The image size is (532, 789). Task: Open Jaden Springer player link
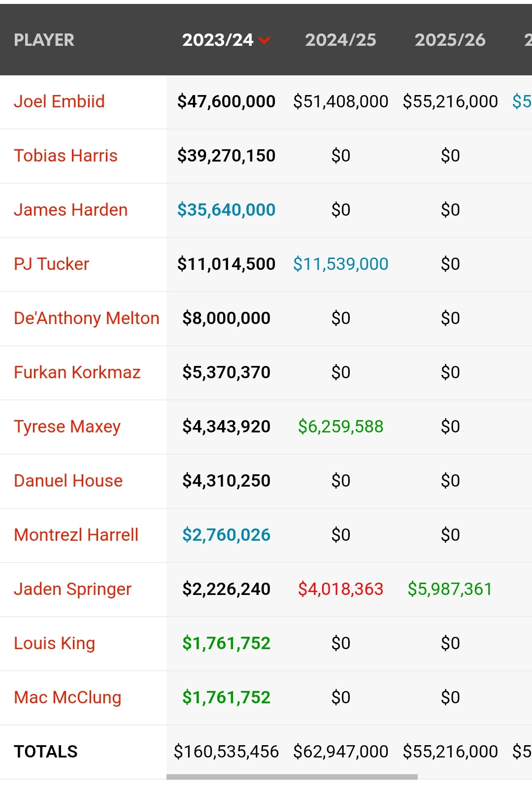(x=72, y=589)
